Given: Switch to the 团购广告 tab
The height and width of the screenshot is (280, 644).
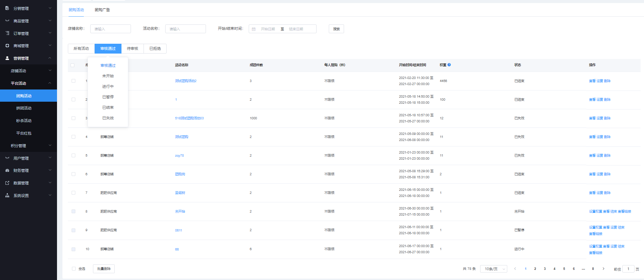Looking at the screenshot, I should click(x=102, y=10).
